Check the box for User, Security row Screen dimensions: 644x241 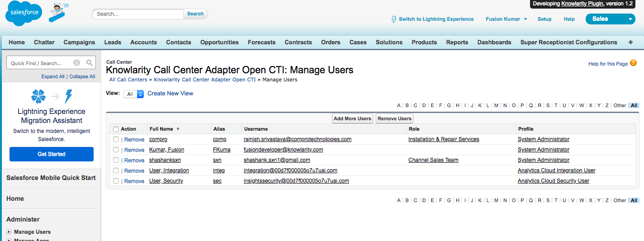(116, 181)
